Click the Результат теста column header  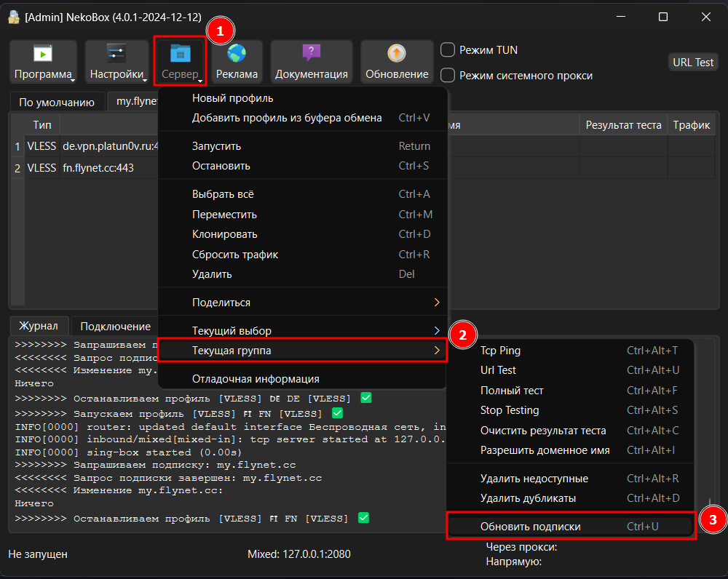(x=623, y=125)
